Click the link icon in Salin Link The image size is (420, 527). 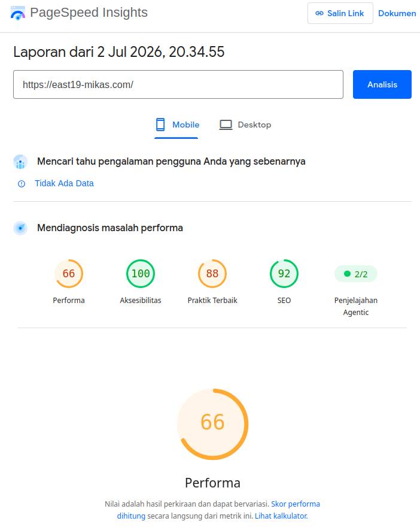click(x=319, y=13)
